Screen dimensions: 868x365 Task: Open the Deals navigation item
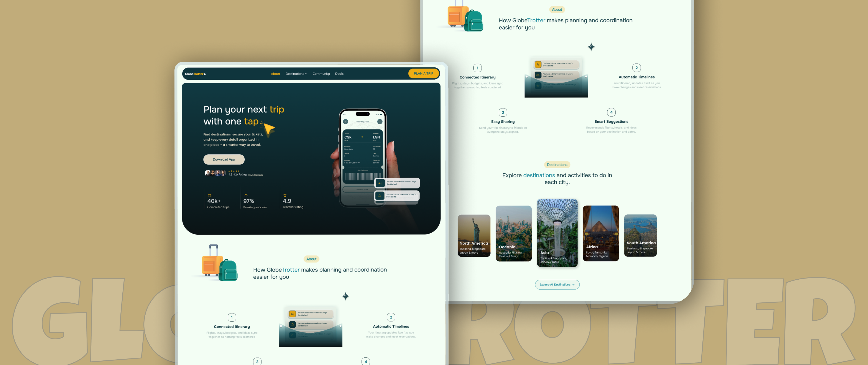pos(339,73)
